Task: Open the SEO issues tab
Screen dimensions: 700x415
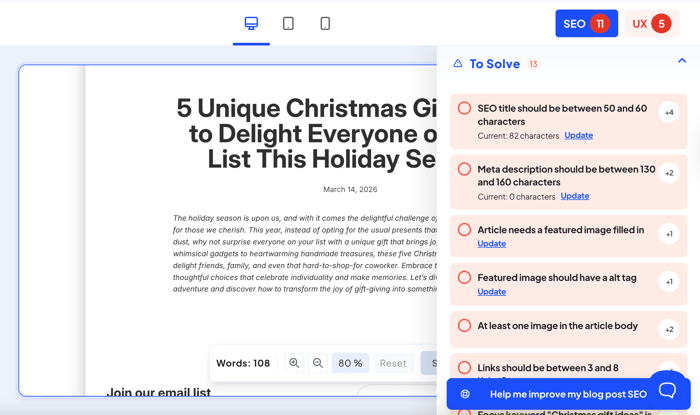Action: tap(587, 24)
